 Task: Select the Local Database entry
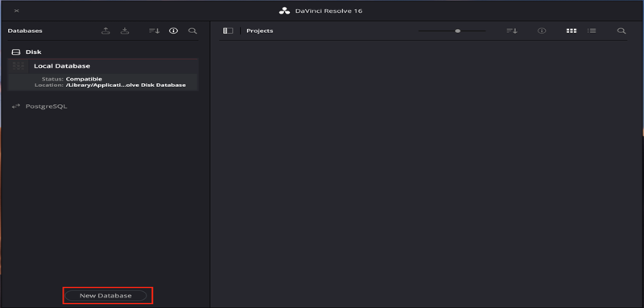[103, 66]
